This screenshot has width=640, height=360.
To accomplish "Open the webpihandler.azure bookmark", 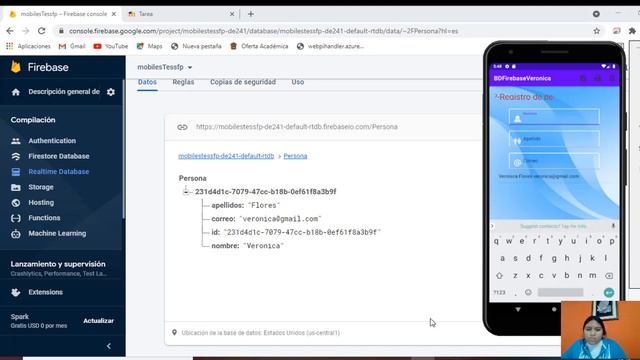I will (330, 46).
